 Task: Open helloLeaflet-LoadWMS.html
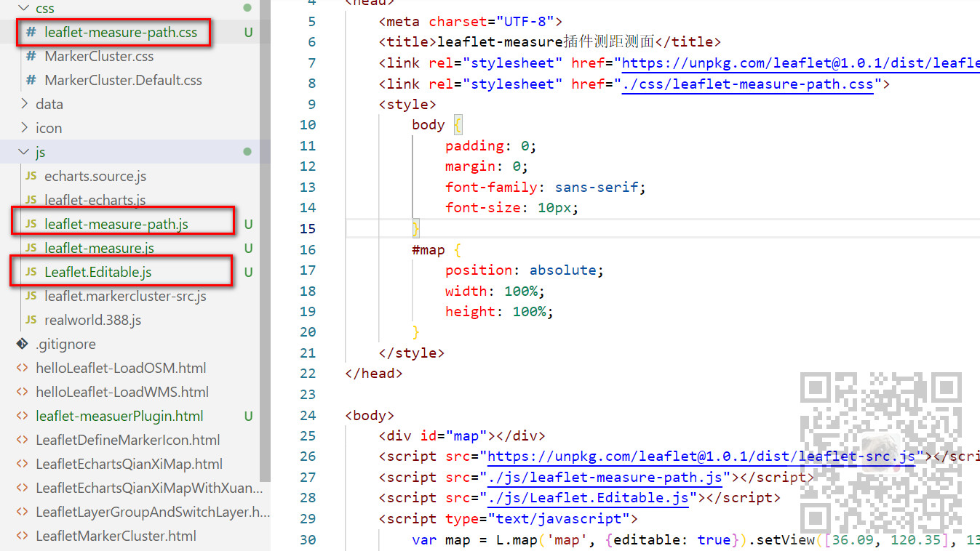(x=122, y=392)
